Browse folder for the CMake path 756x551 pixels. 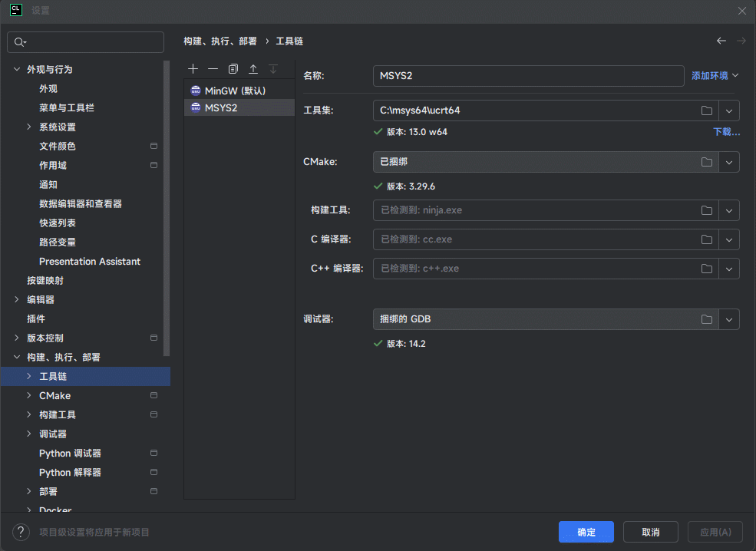point(706,162)
